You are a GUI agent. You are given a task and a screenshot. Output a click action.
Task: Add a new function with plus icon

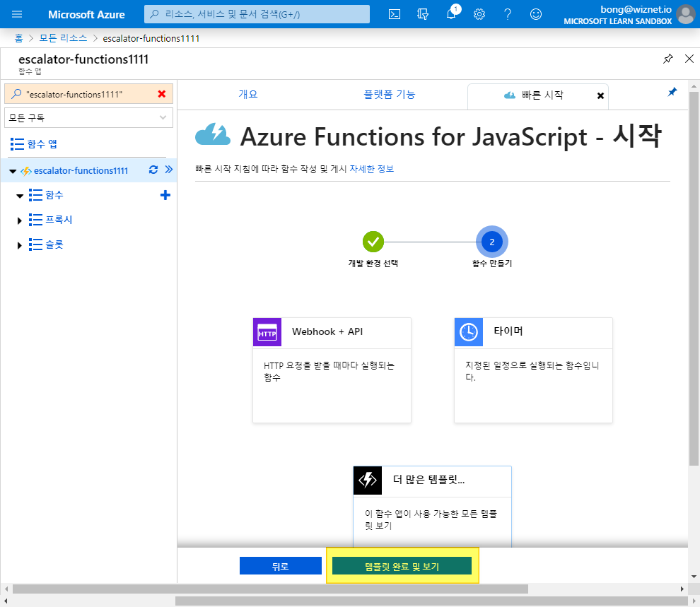pos(165,195)
